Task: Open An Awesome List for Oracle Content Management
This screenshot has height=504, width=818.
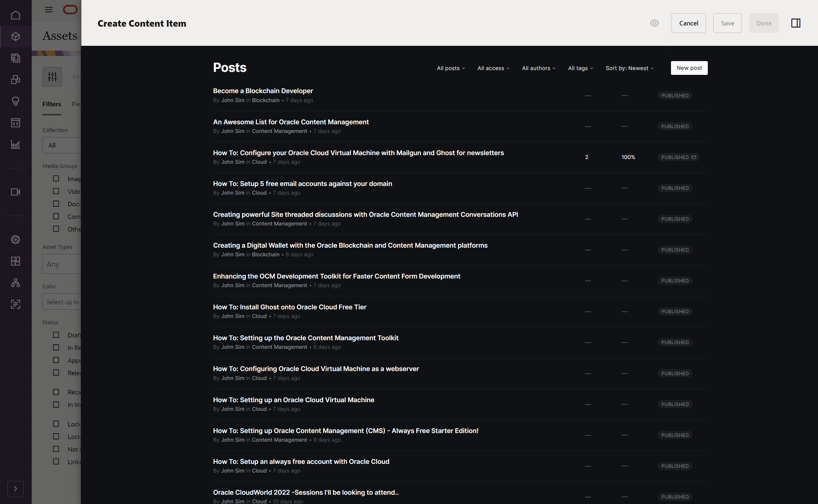Action: (x=291, y=122)
